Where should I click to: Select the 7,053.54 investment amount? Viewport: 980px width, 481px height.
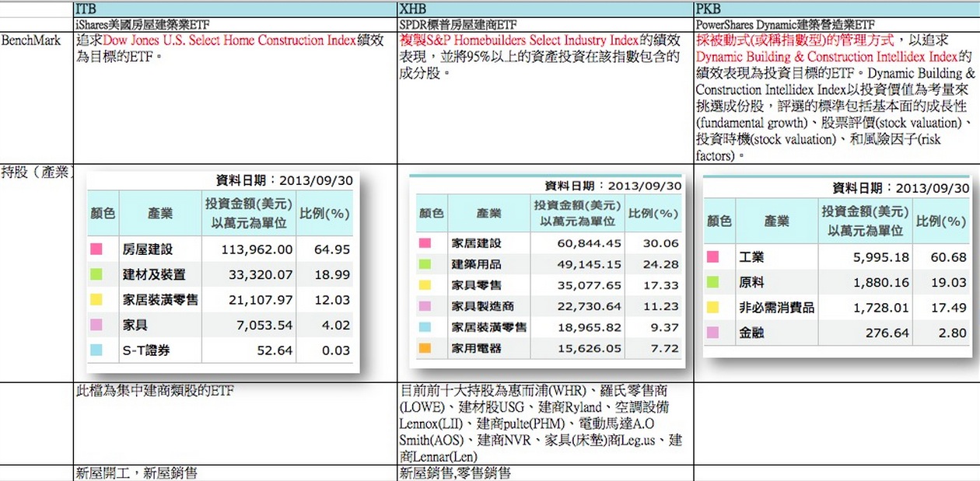264,325
